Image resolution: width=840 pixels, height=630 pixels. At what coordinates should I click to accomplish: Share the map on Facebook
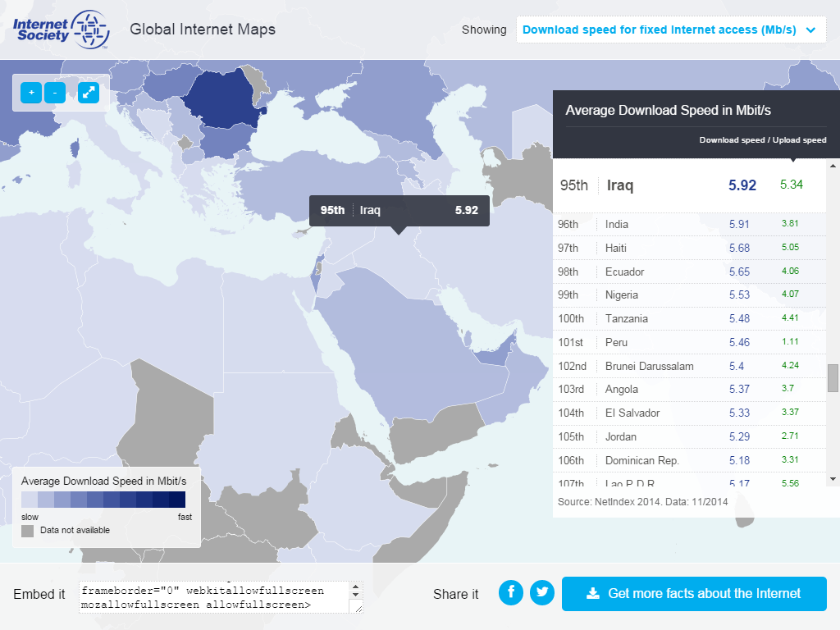coord(510,592)
